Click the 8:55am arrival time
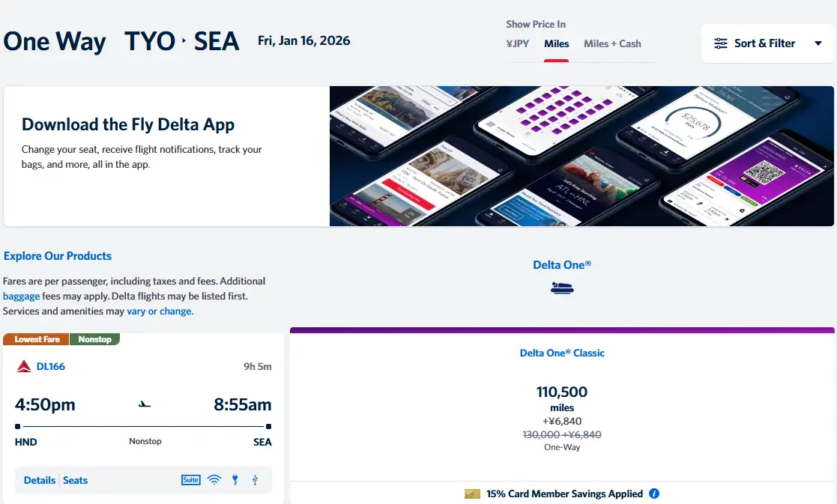Screen dimensions: 837x504 coord(243,404)
